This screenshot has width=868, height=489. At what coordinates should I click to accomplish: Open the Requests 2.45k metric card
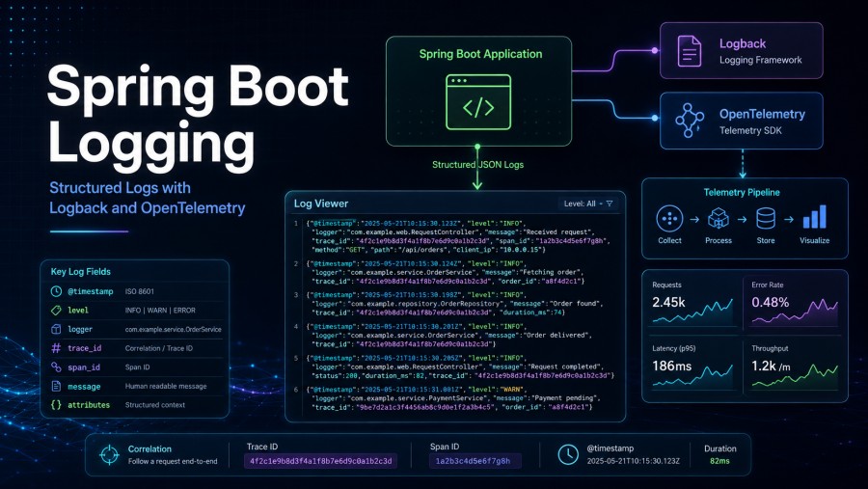pos(692,304)
